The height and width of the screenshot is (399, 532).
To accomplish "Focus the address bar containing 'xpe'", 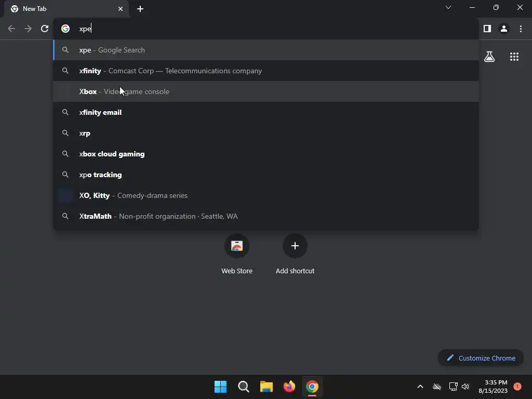I will pyautogui.click(x=266, y=29).
